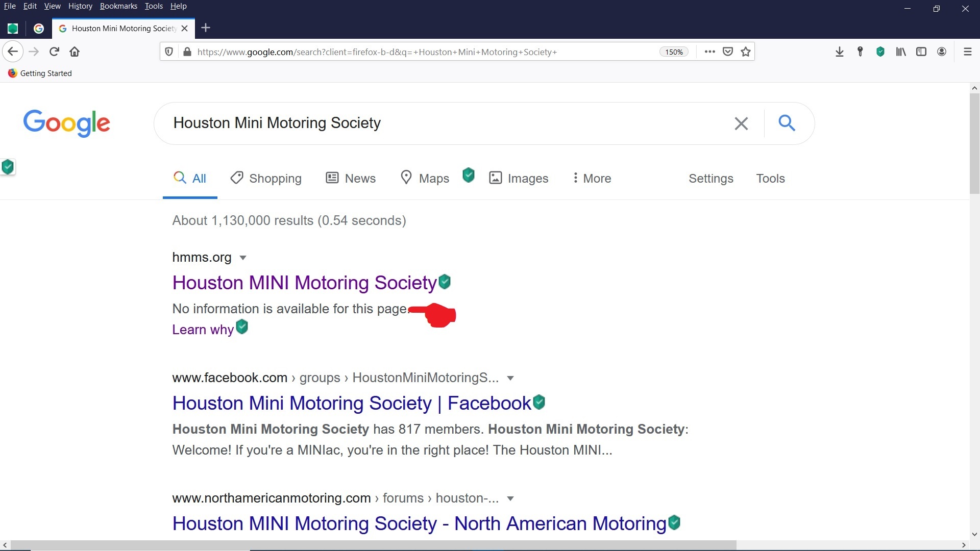This screenshot has width=980, height=551.
Task: Switch to Maps results
Action: point(425,178)
